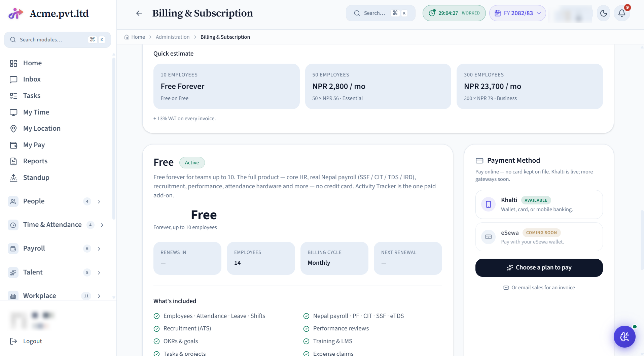The image size is (644, 356).
Task: Click the Administration breadcrumb
Action: (x=173, y=37)
